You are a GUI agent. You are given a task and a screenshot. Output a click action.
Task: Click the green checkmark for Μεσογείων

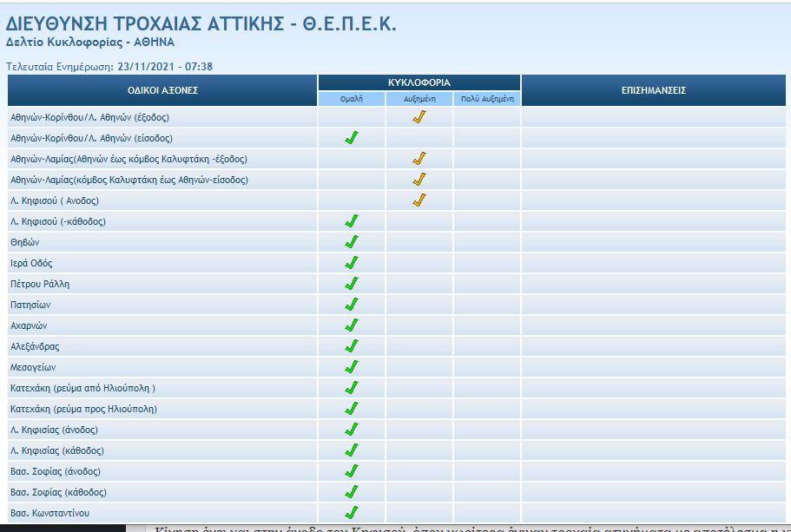(352, 367)
